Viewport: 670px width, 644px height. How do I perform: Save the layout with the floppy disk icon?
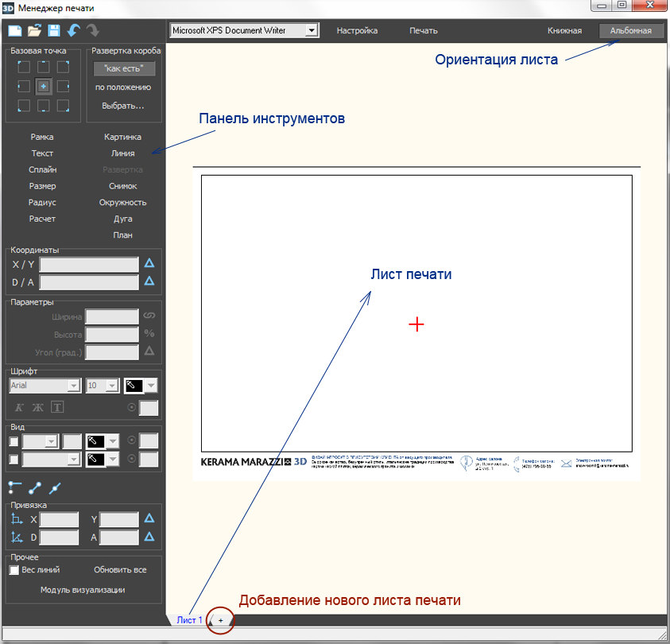pyautogui.click(x=54, y=31)
